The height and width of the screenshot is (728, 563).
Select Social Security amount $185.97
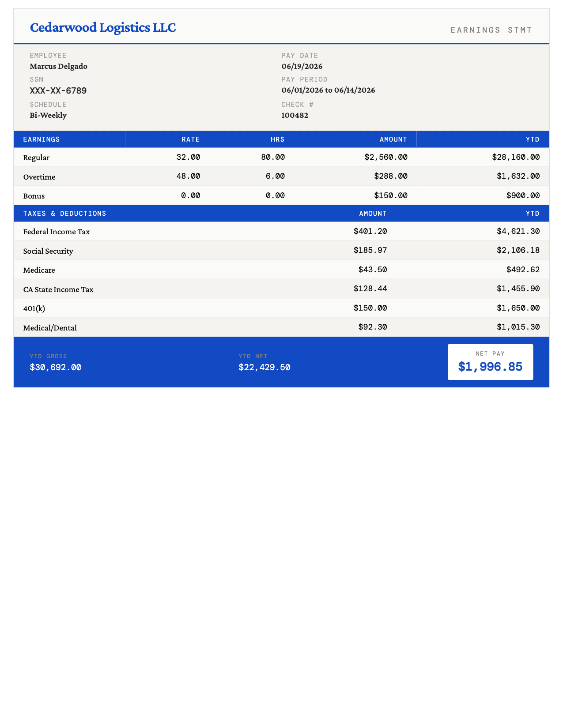[370, 250]
